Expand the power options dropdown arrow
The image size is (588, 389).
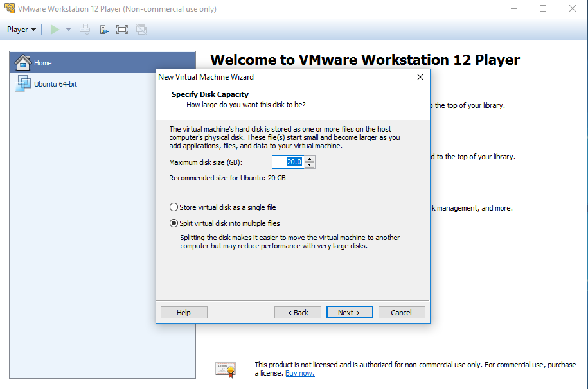(68, 30)
